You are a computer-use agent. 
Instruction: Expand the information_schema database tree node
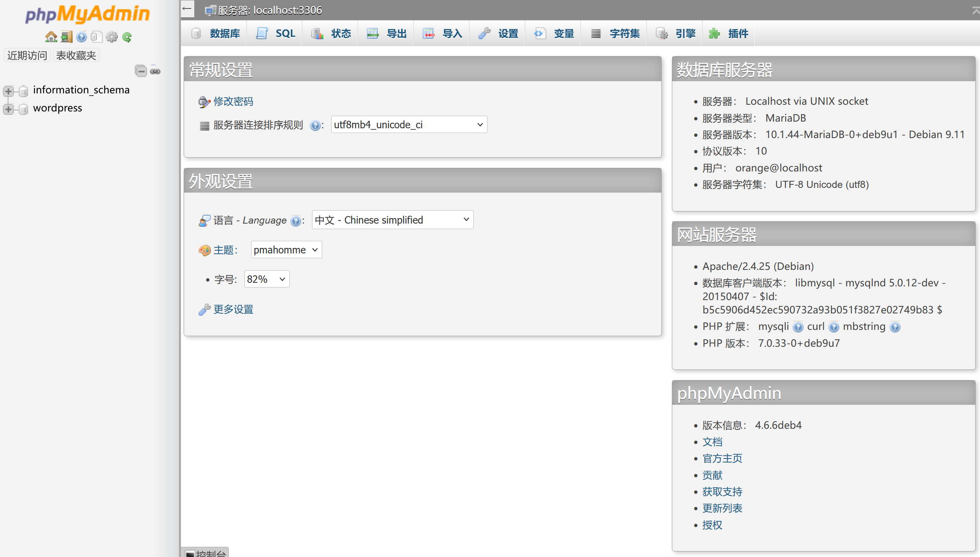[x=8, y=91]
